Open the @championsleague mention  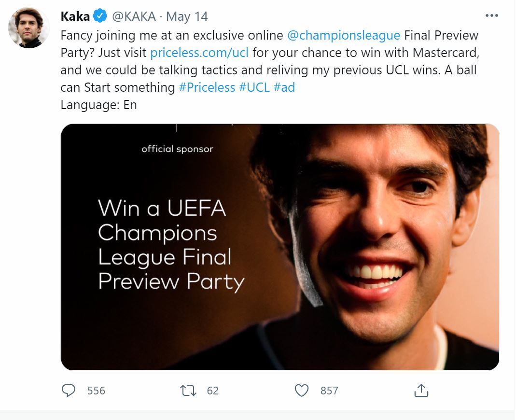coord(343,35)
